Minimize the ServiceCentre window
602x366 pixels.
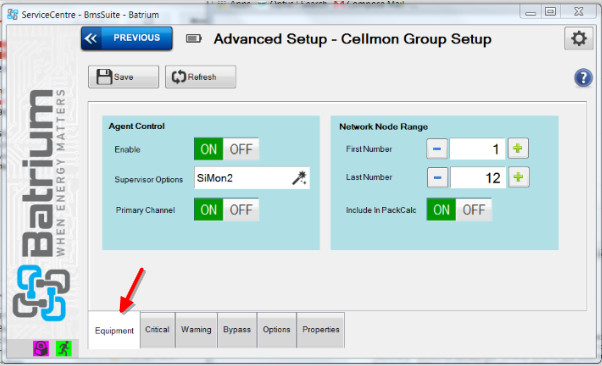coord(531,13)
